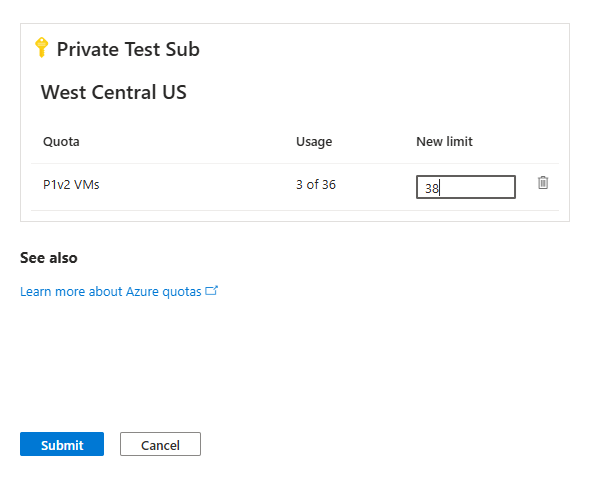Click the 3 of 36 usage value
The height and width of the screenshot is (477, 594).
point(316,185)
